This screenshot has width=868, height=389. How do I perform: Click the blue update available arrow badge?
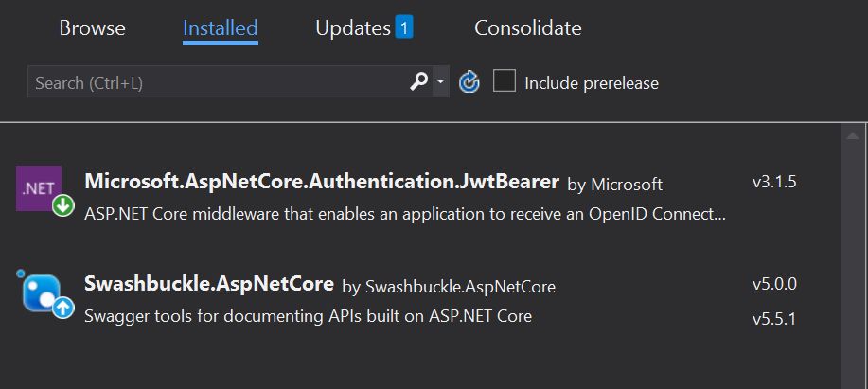pyautogui.click(x=63, y=307)
